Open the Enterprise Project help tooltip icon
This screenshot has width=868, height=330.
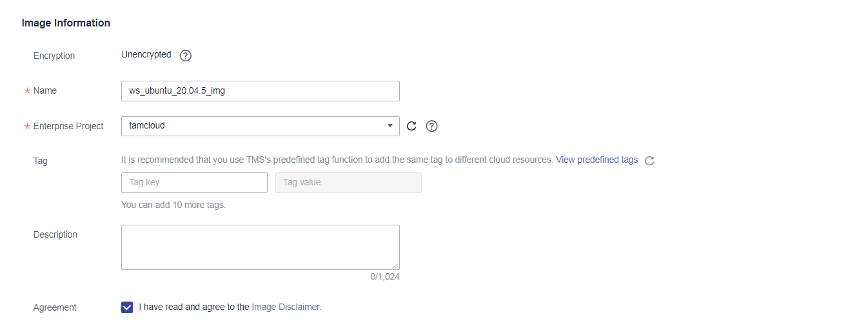coord(432,126)
